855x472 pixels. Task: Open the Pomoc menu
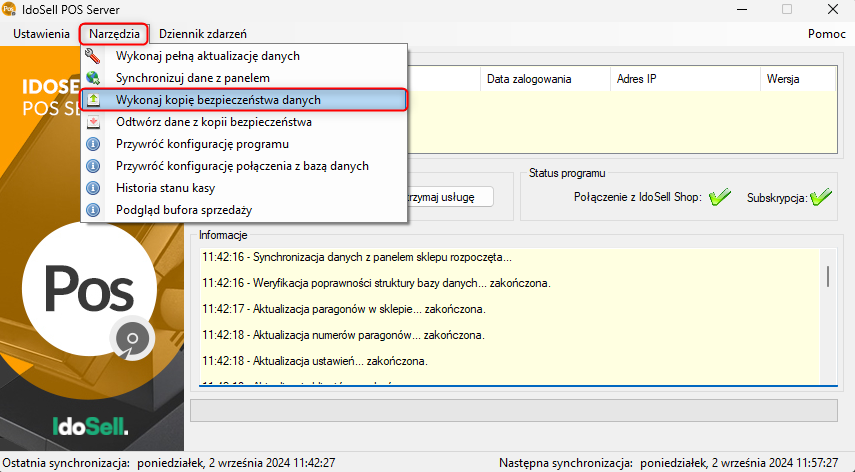[x=827, y=34]
